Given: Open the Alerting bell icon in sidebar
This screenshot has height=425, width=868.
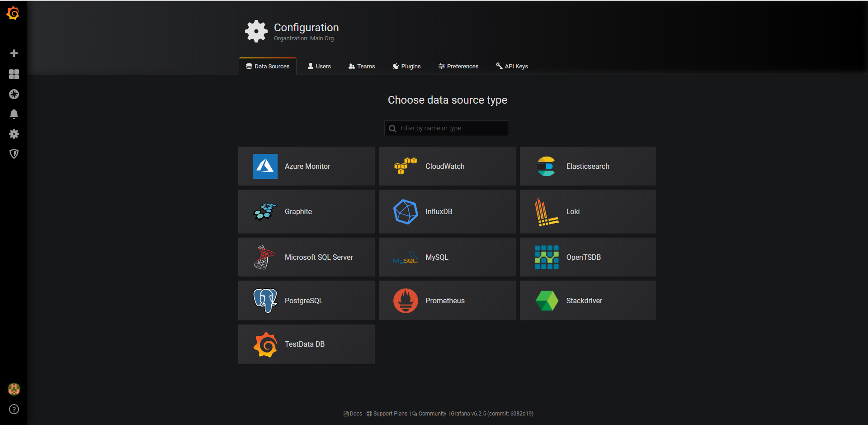Looking at the screenshot, I should coord(14,114).
